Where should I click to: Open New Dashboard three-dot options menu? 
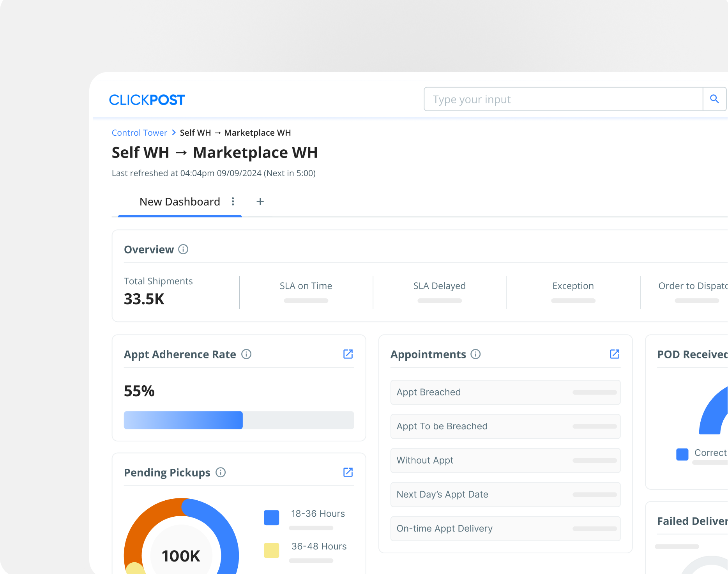233,202
